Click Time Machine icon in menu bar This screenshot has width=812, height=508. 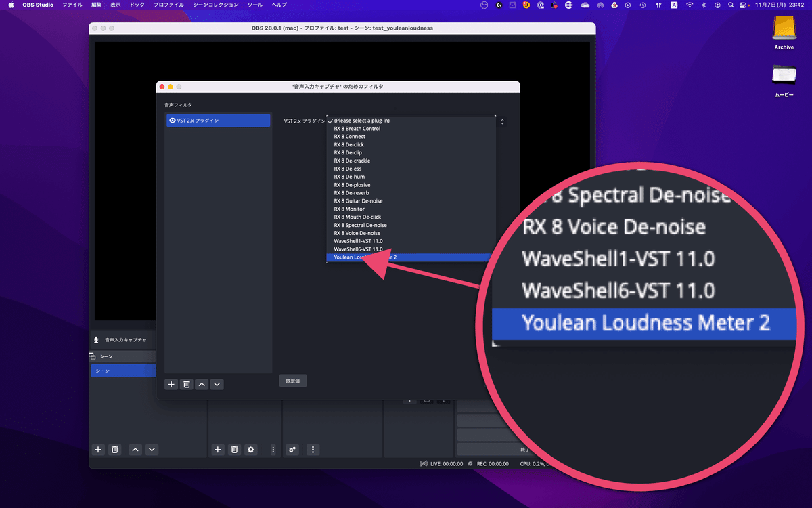[644, 5]
